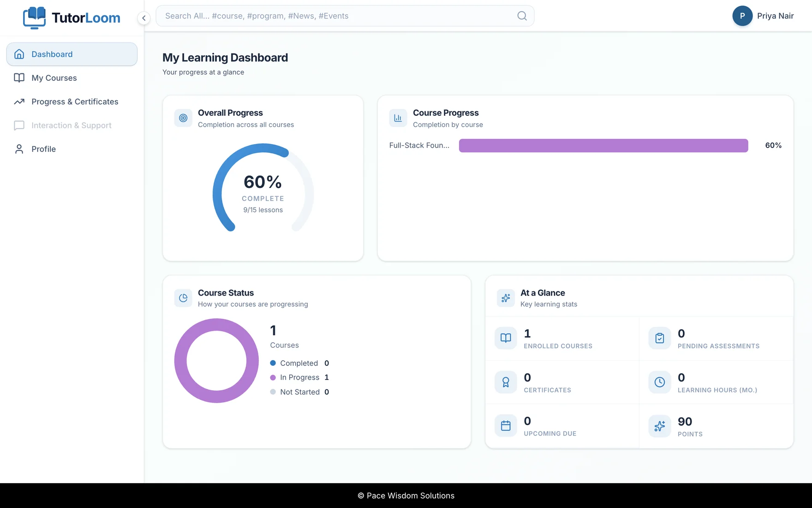Image resolution: width=812 pixels, height=508 pixels.
Task: Click the Priya Nair user name
Action: (x=775, y=16)
